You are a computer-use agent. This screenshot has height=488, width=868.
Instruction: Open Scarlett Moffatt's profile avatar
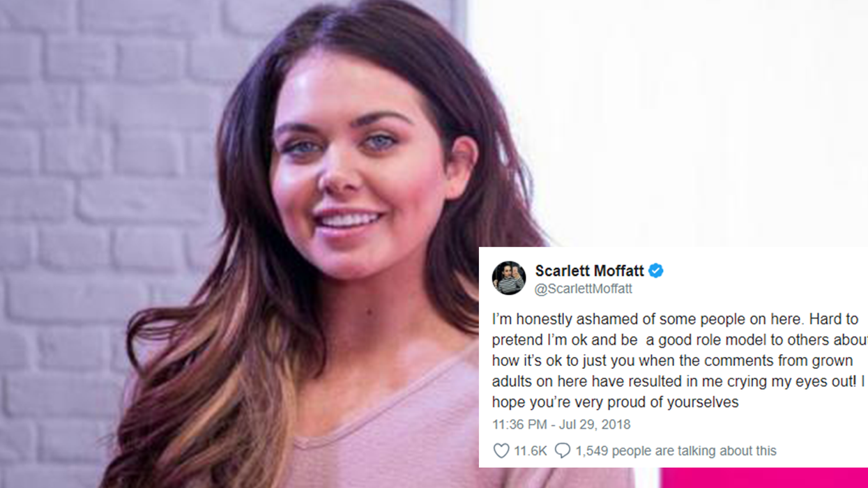509,278
